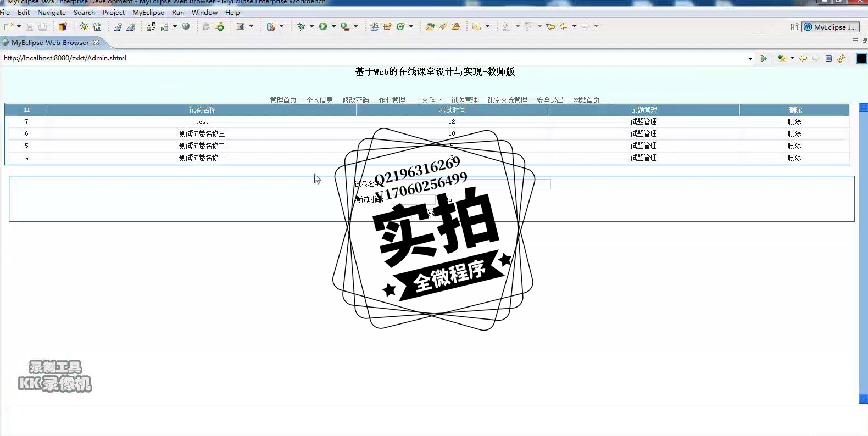The height and width of the screenshot is (436, 868).
Task: Open the Project menu
Action: pyautogui.click(x=114, y=12)
